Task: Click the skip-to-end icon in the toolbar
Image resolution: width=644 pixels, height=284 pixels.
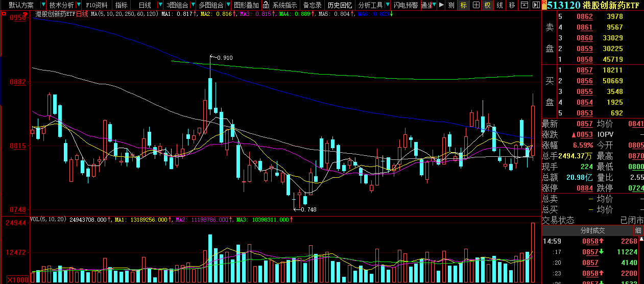Action: [x=535, y=5]
